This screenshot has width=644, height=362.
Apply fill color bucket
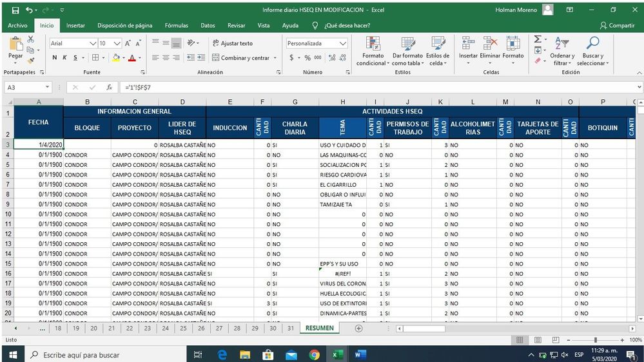[116, 58]
